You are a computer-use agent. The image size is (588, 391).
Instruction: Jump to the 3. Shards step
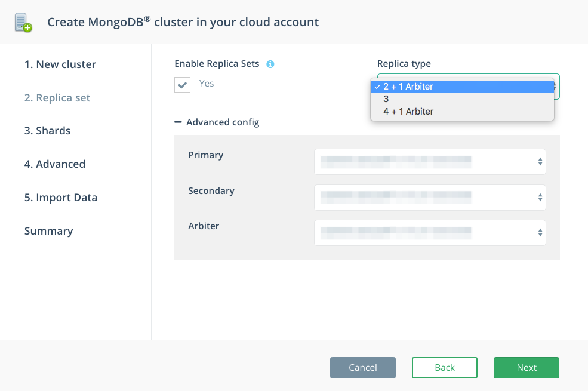[x=47, y=131]
